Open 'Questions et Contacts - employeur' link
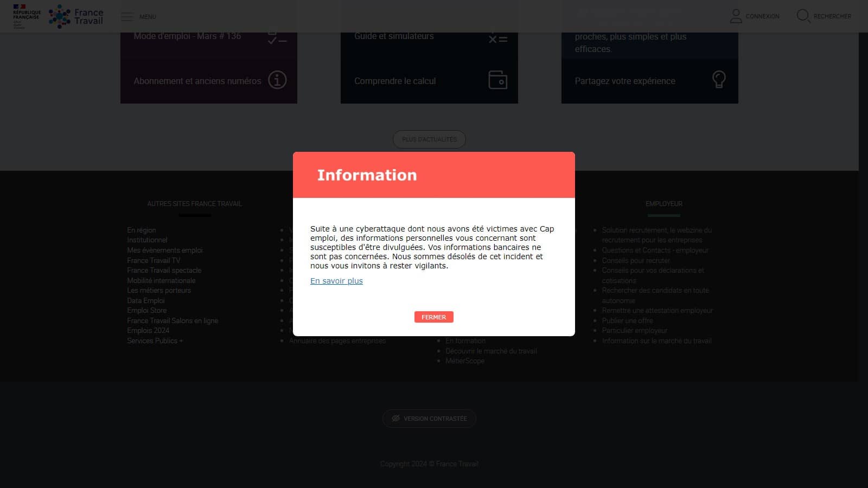Viewport: 868px width, 488px height. pos(655,250)
